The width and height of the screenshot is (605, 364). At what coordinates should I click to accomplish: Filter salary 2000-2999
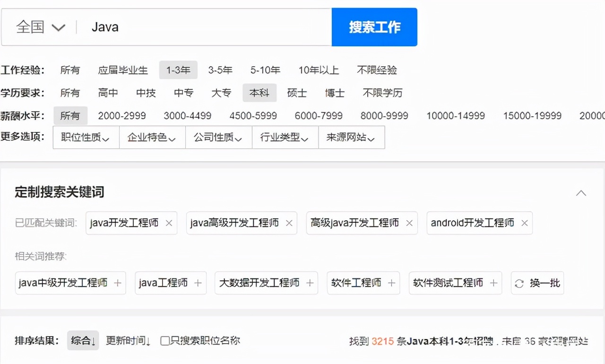122,115
